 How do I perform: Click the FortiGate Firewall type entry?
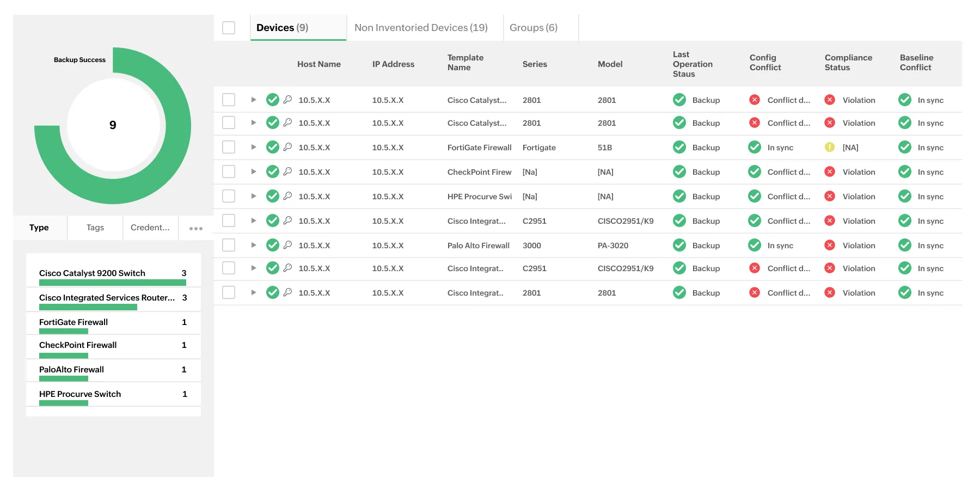[73, 322]
